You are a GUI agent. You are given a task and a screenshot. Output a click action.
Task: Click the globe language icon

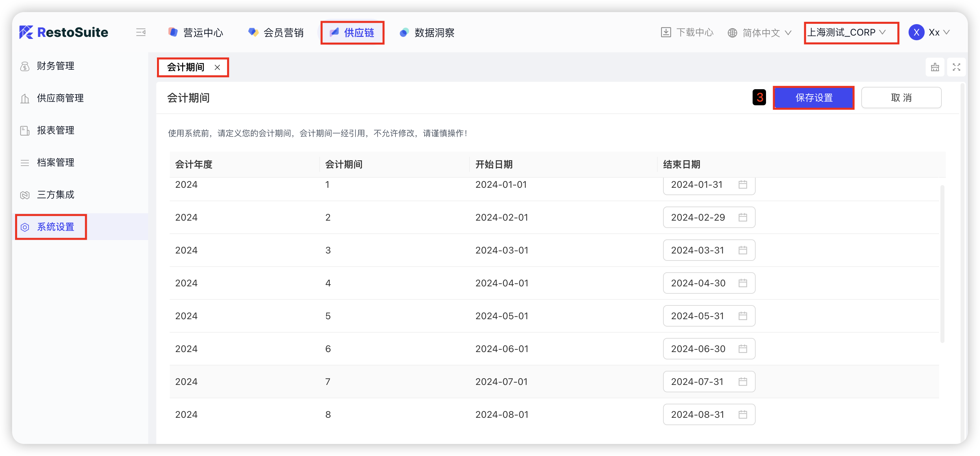point(732,33)
